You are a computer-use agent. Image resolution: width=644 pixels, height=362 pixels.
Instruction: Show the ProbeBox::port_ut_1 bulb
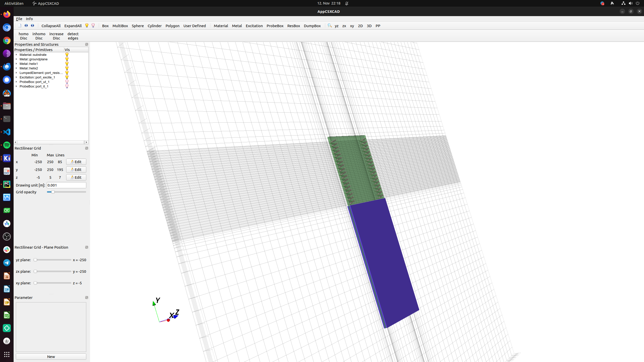point(67,82)
